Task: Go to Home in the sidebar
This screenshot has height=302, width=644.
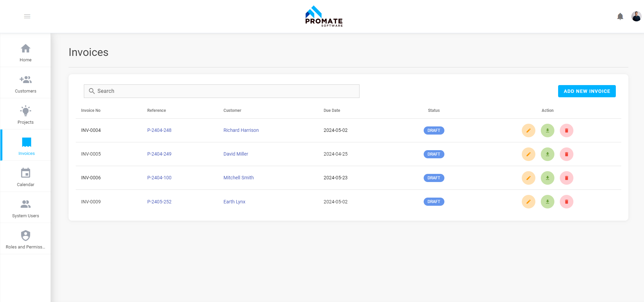Action: coord(25,53)
